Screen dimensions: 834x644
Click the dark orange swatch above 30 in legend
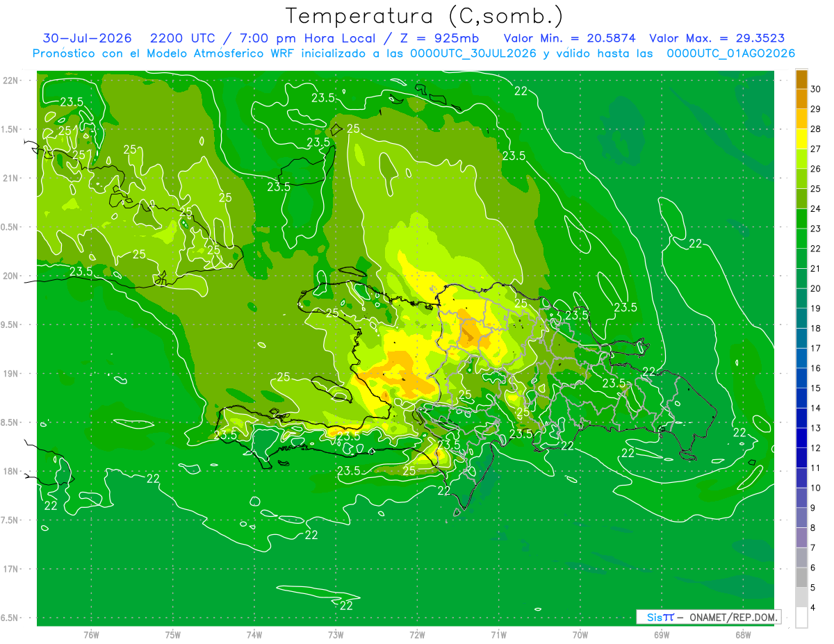(x=801, y=79)
